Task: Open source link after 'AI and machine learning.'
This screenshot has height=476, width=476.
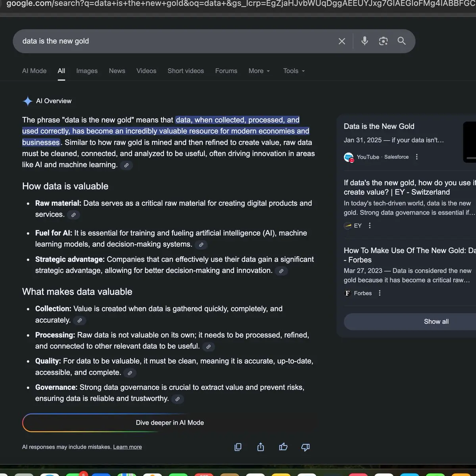Action: pyautogui.click(x=127, y=165)
